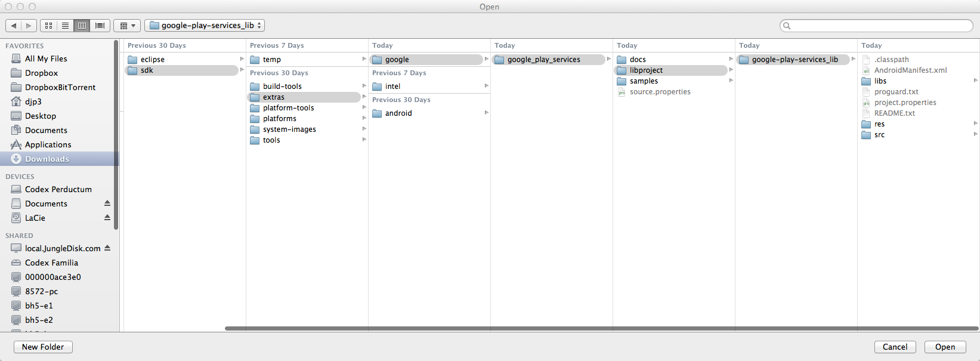Switch to list view mode
980x361 pixels.
click(66, 26)
